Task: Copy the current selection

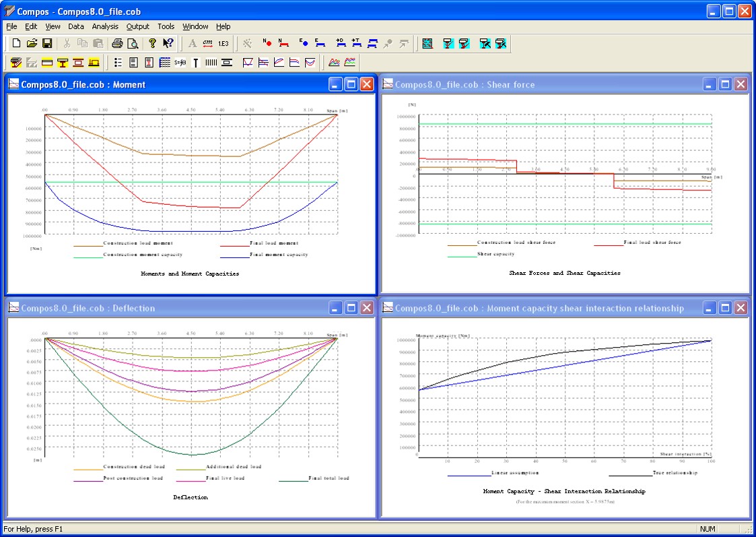Action: (x=81, y=43)
